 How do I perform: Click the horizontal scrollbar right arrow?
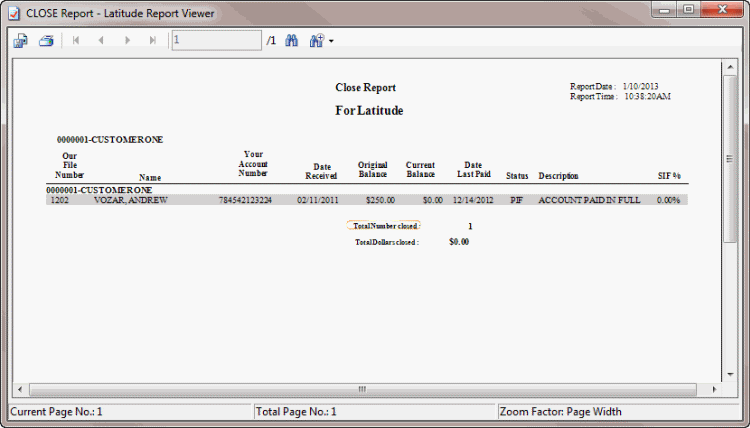point(714,389)
